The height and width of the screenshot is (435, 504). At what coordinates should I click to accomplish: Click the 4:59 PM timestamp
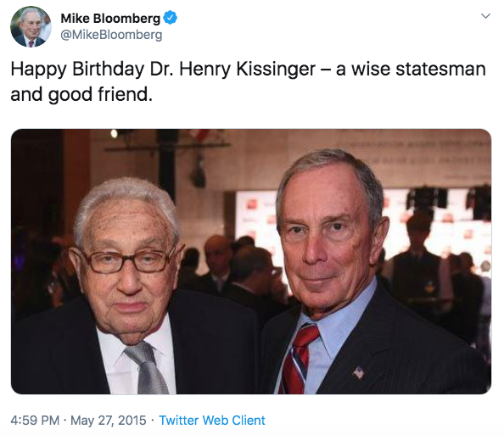click(35, 421)
